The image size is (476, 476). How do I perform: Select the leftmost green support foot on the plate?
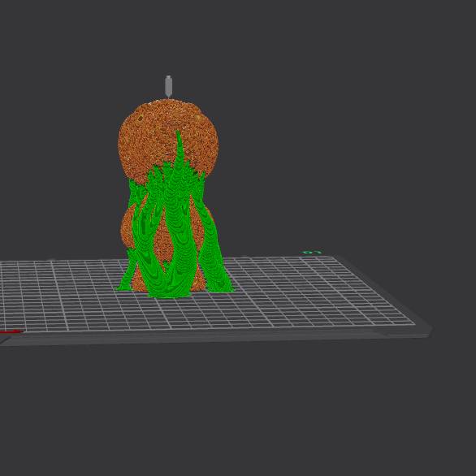point(124,283)
